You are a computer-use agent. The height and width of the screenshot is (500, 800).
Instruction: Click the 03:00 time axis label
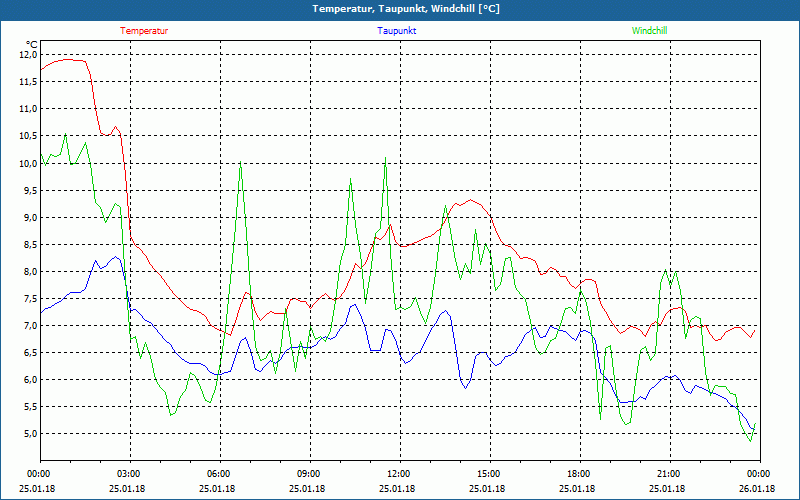click(x=128, y=474)
